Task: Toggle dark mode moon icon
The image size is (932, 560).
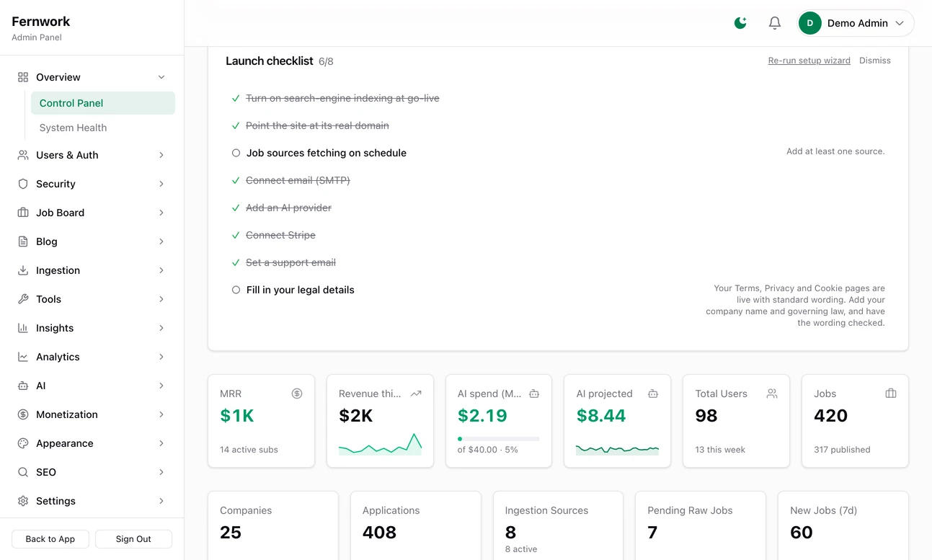Action: [x=740, y=23]
